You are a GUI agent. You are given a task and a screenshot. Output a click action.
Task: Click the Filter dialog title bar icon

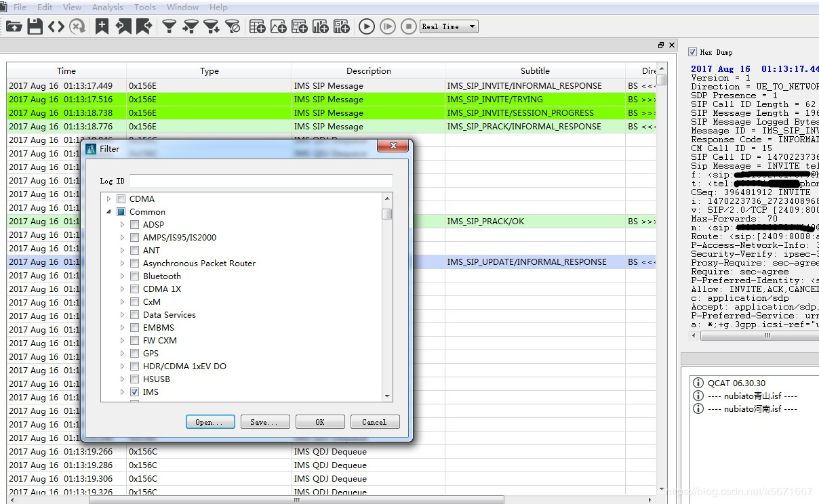pos(91,148)
